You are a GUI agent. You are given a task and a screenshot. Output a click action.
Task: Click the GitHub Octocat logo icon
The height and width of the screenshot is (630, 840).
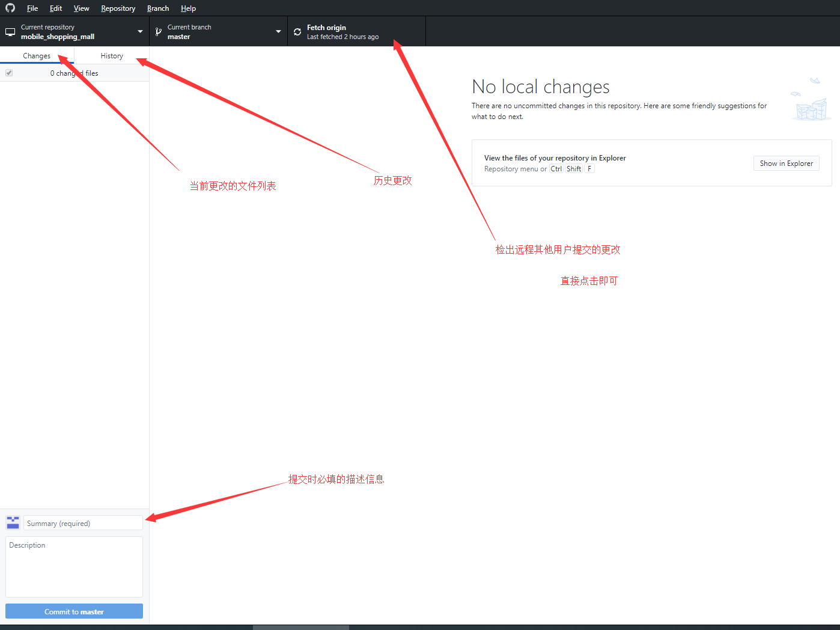coord(10,8)
